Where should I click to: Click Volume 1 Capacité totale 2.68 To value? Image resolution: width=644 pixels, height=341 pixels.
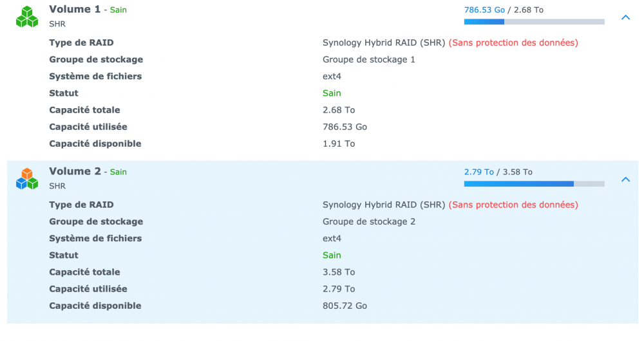339,110
